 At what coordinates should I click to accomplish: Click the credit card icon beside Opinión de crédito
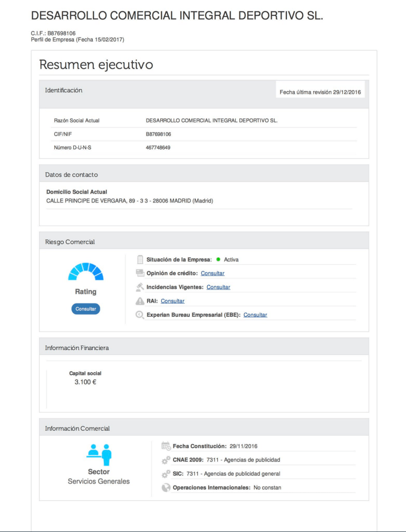point(140,273)
